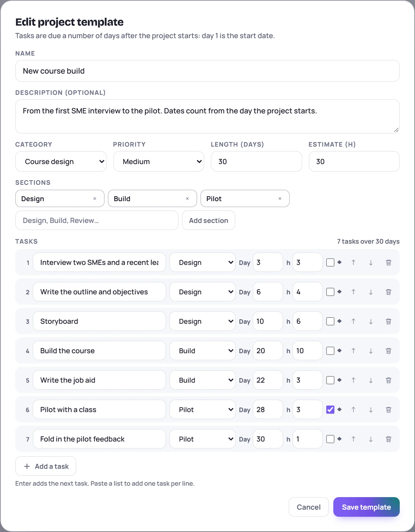Viewport: 415px width, 532px height.
Task: Move Interview two SMEs task down
Action: [371, 262]
